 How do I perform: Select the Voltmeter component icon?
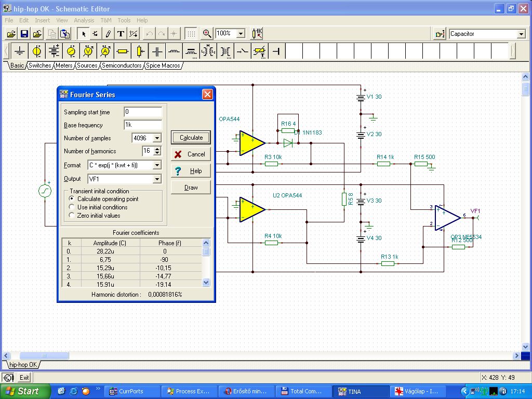(88, 51)
